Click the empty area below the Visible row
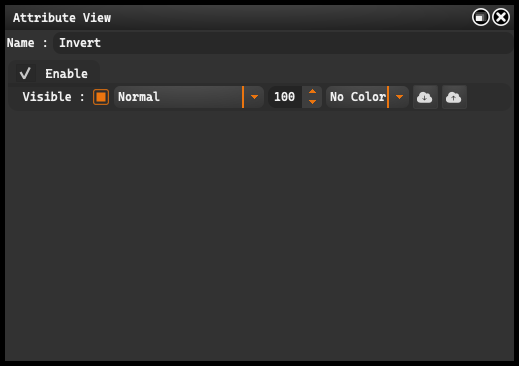This screenshot has height=366, width=519. pyautogui.click(x=259, y=235)
